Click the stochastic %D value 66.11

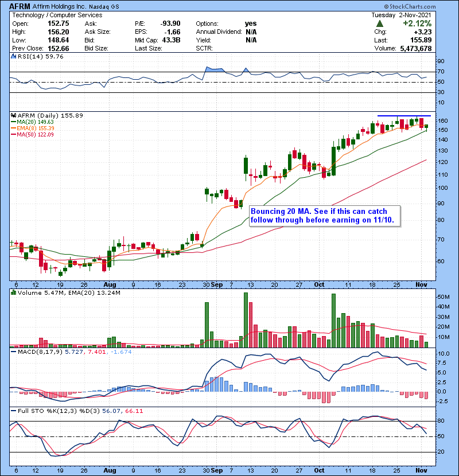pyautogui.click(x=134, y=411)
